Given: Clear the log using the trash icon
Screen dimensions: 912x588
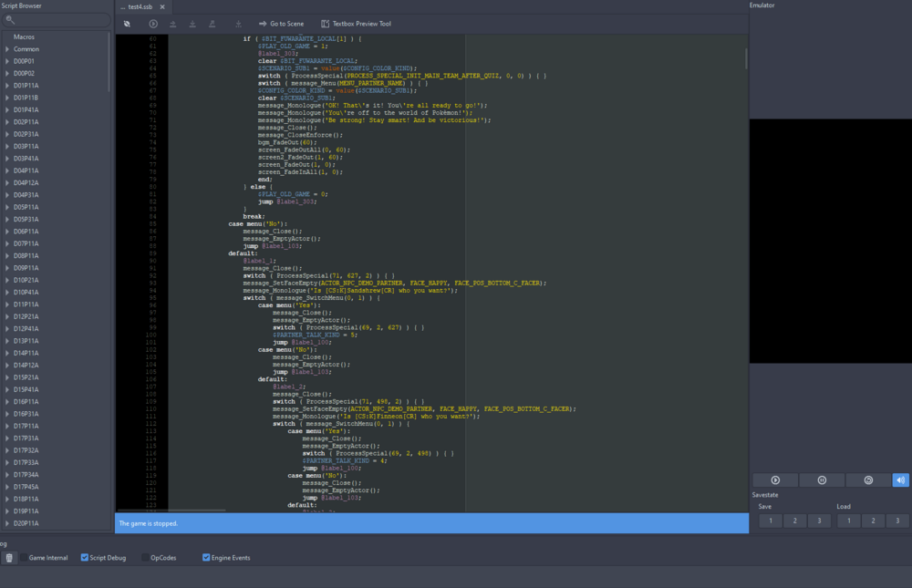Looking at the screenshot, I should coord(9,557).
